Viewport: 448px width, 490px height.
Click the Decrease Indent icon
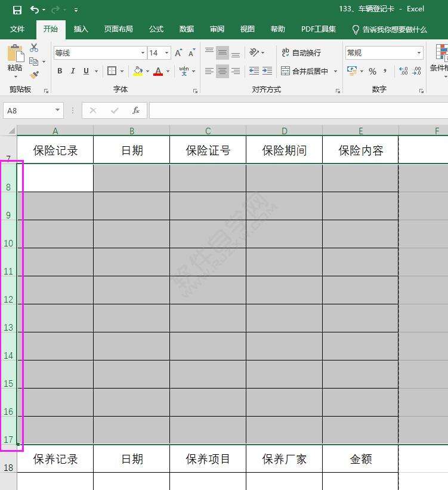(254, 71)
